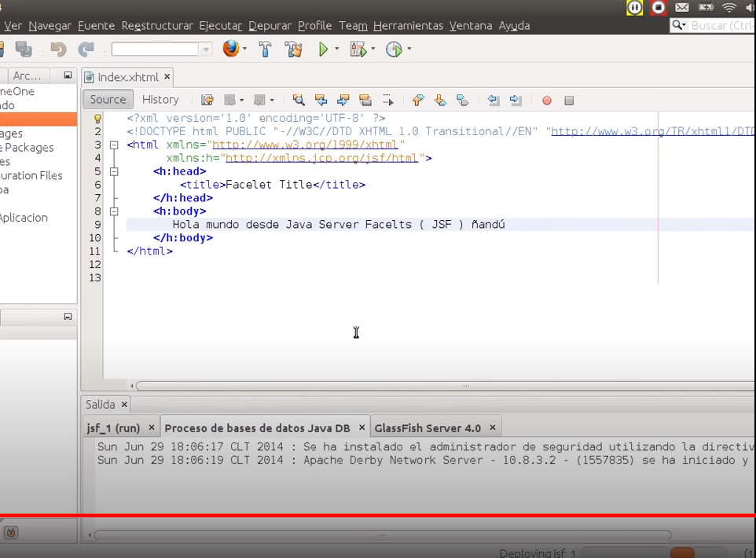Click the Next Bookmark icon

440,100
